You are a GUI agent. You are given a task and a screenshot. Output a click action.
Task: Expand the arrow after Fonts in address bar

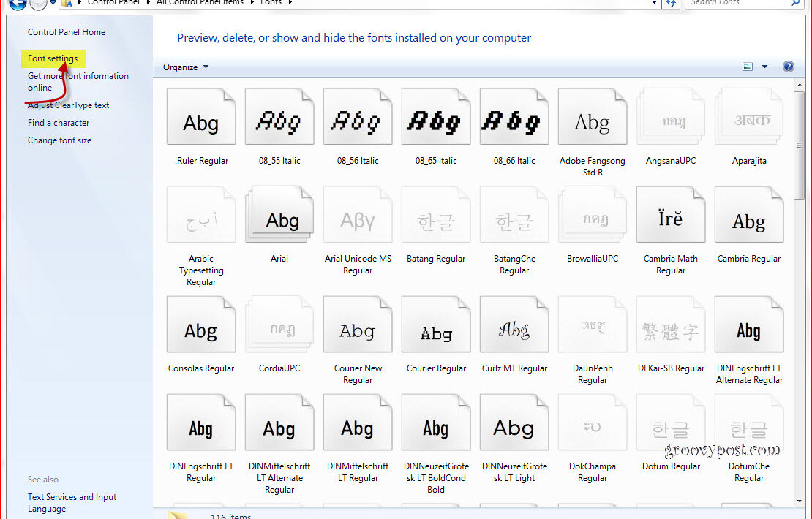coord(290,3)
